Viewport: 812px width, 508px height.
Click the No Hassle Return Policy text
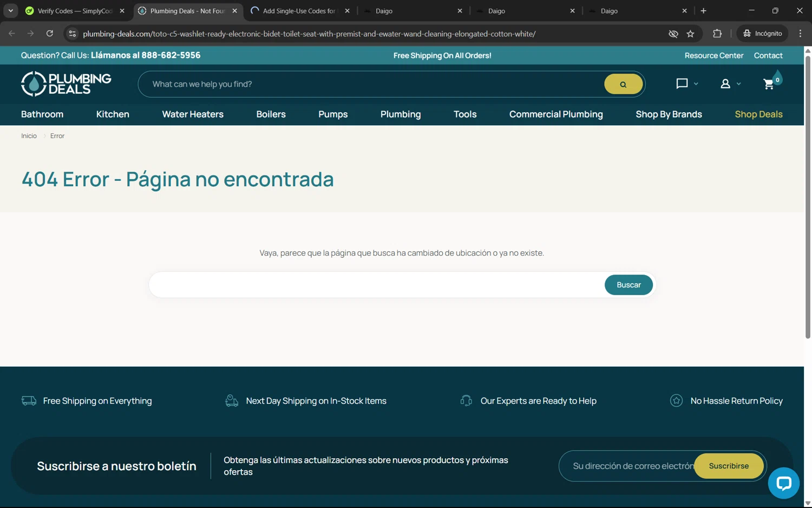pos(736,401)
